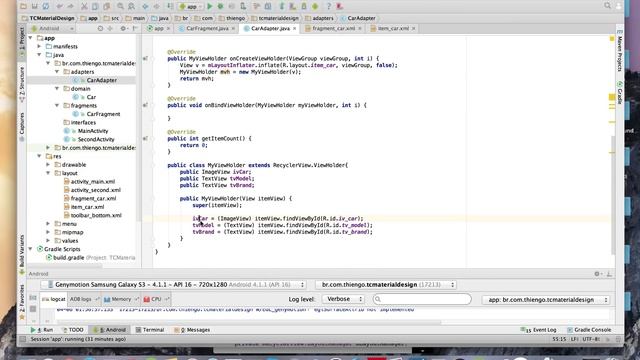Image resolution: width=640 pixels, height=360 pixels.
Task: Click the tcmaterialdesign breadcrumb
Action: pyautogui.click(x=275, y=18)
